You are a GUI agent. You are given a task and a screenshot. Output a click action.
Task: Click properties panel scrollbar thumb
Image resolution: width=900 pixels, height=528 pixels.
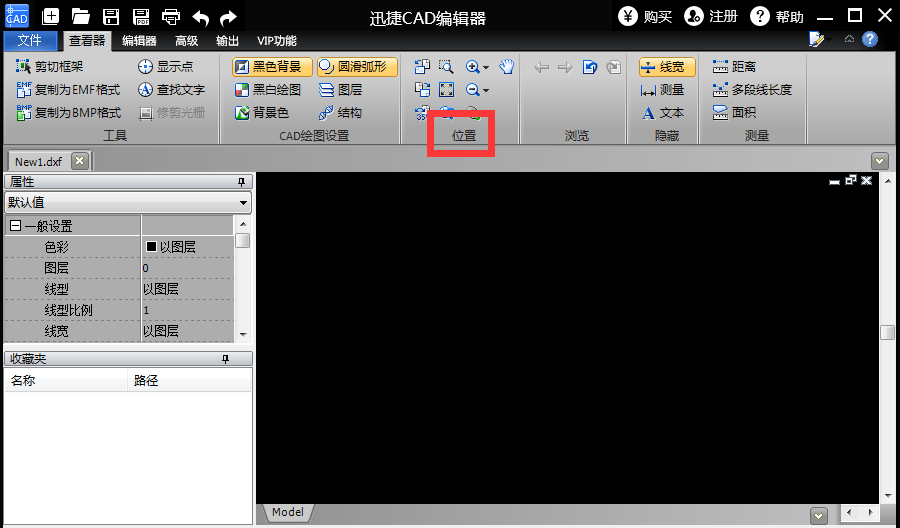tap(243, 240)
